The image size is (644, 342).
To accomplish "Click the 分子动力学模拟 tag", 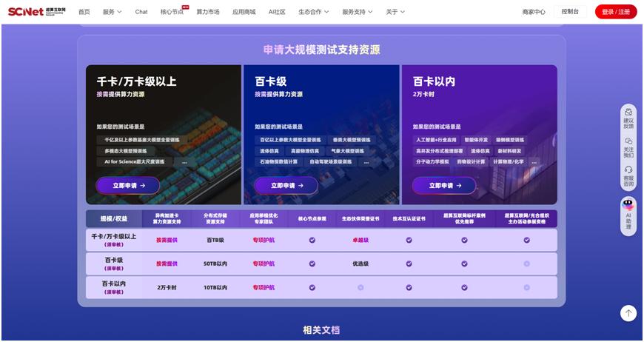I will (x=432, y=162).
